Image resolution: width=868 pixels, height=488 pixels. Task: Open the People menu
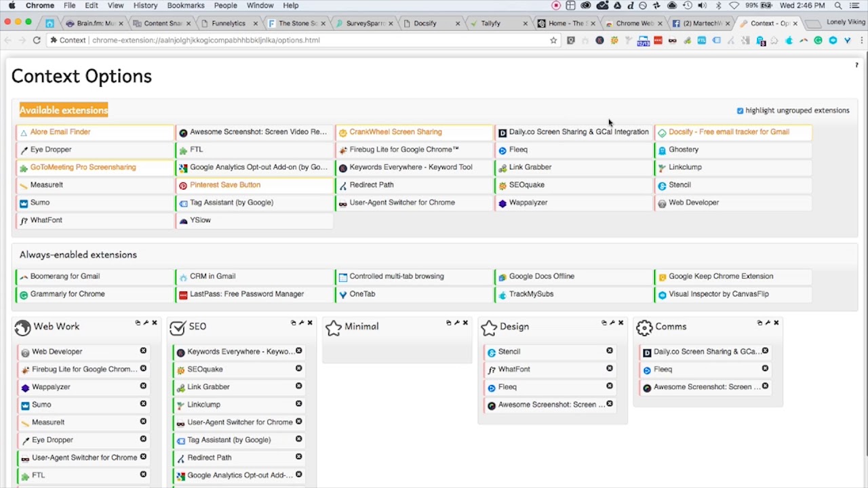pyautogui.click(x=226, y=5)
